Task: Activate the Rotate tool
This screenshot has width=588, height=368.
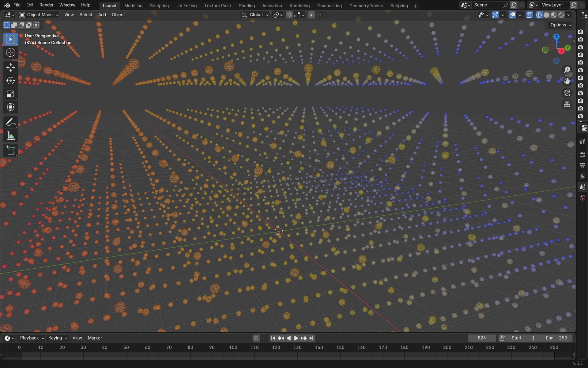Action: (x=11, y=81)
